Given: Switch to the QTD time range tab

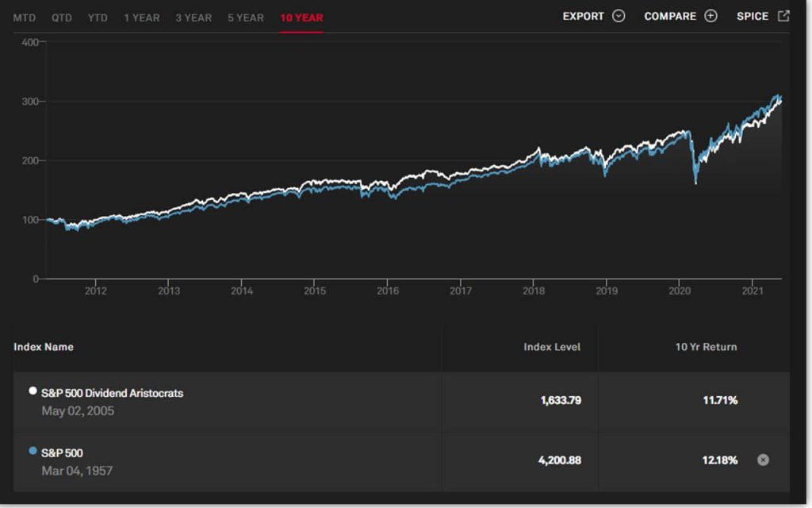Looking at the screenshot, I should click(x=62, y=17).
